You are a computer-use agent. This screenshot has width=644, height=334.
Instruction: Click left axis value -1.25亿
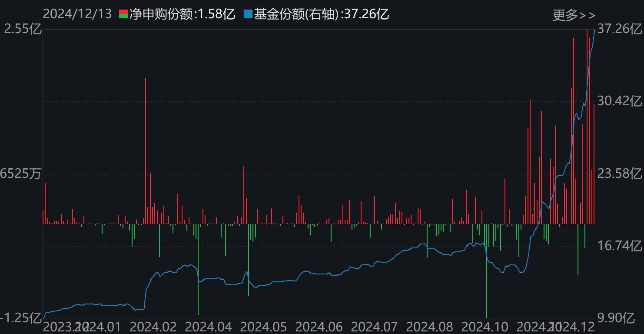[x=22, y=318]
